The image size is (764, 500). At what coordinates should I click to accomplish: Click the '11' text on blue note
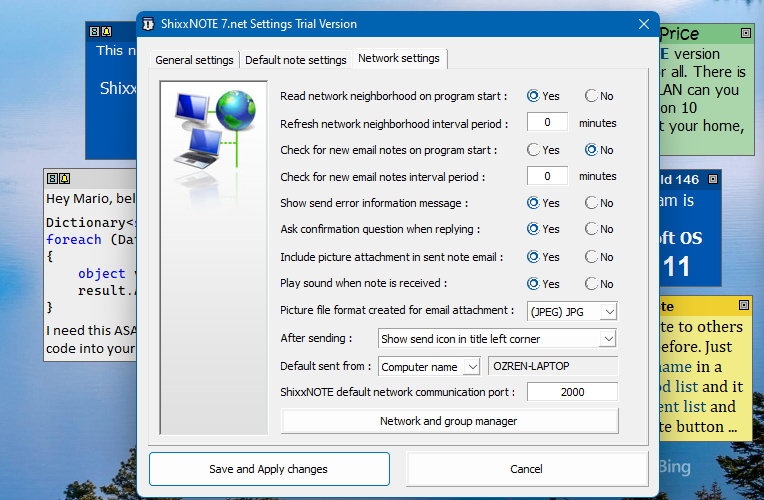pyautogui.click(x=676, y=266)
